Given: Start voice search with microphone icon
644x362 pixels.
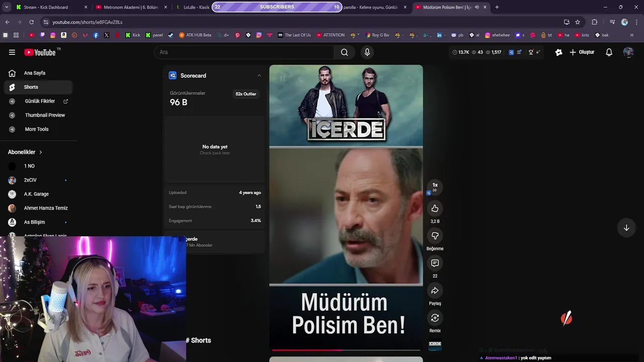Looking at the screenshot, I should click(x=367, y=52).
